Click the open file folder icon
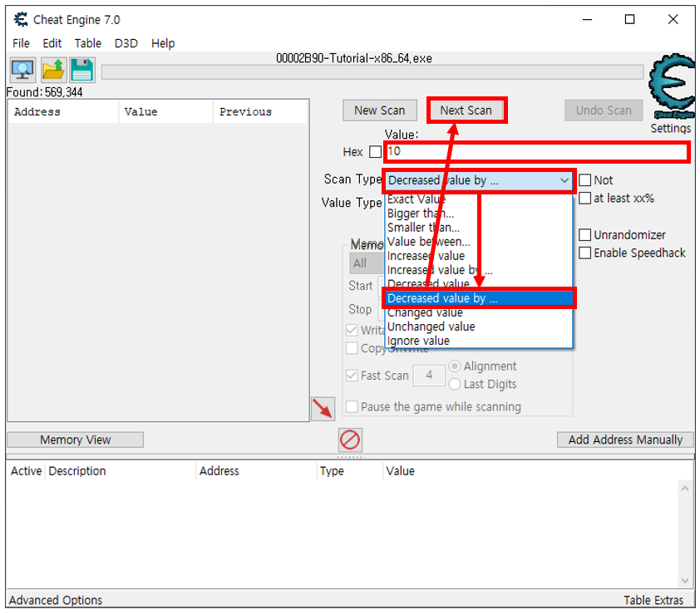The width and height of the screenshot is (700, 614). [53, 70]
